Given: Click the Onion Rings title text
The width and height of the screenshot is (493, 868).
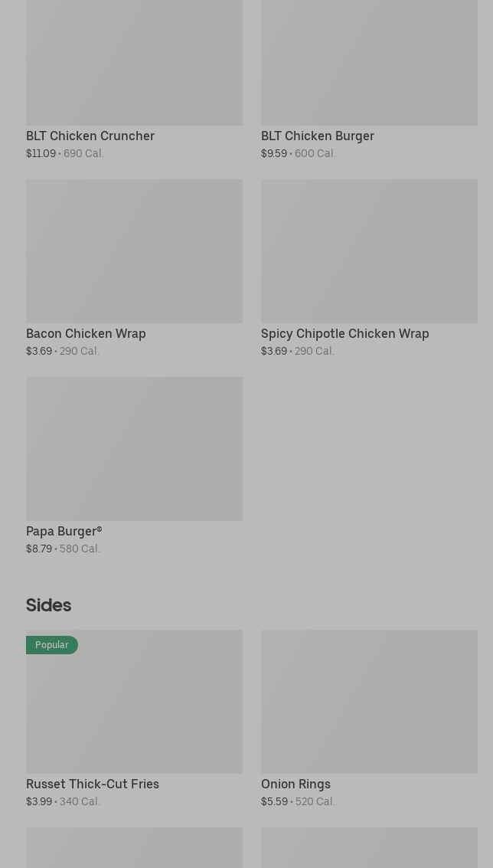Looking at the screenshot, I should coord(295,784).
